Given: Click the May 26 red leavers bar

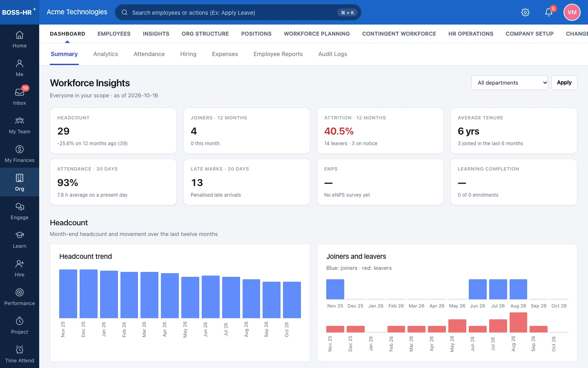Looking at the screenshot, I should [x=457, y=326].
